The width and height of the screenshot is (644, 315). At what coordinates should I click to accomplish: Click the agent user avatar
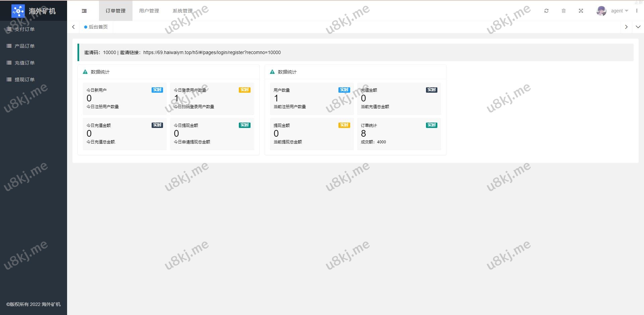(x=601, y=11)
